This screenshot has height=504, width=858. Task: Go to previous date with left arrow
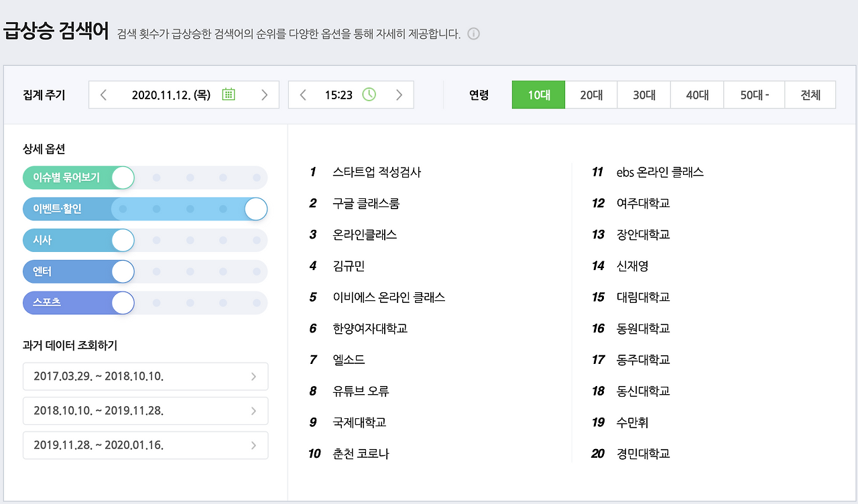coord(103,94)
